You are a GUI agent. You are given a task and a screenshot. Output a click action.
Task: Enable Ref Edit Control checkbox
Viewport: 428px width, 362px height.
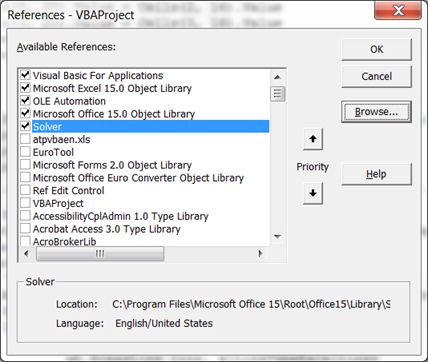(x=25, y=190)
